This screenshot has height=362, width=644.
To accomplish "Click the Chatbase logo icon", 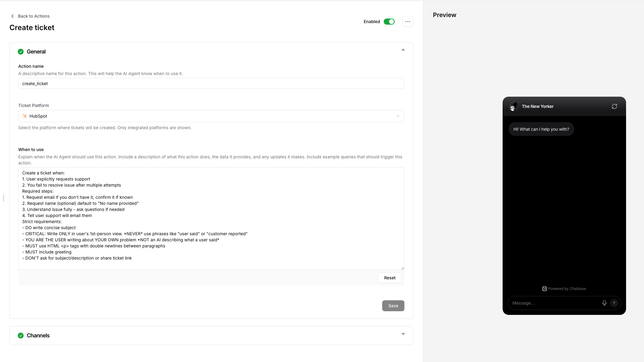I will pyautogui.click(x=544, y=288).
